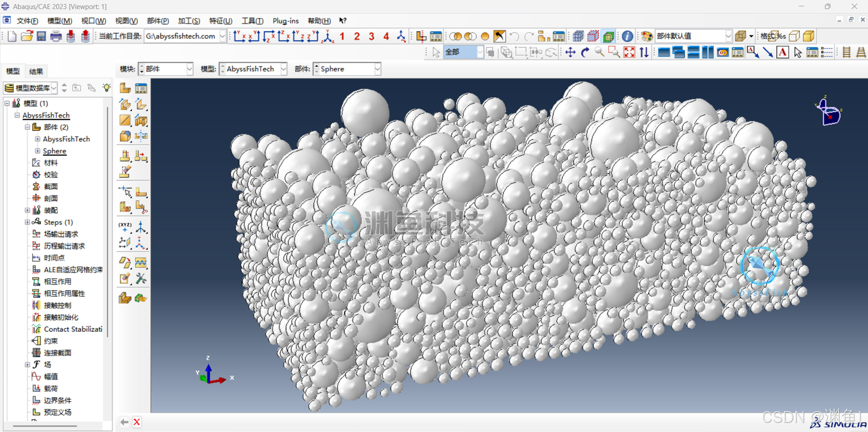Viewport: 868px width, 432px height.
Task: Click the view orientation triad compass
Action: pos(828,111)
